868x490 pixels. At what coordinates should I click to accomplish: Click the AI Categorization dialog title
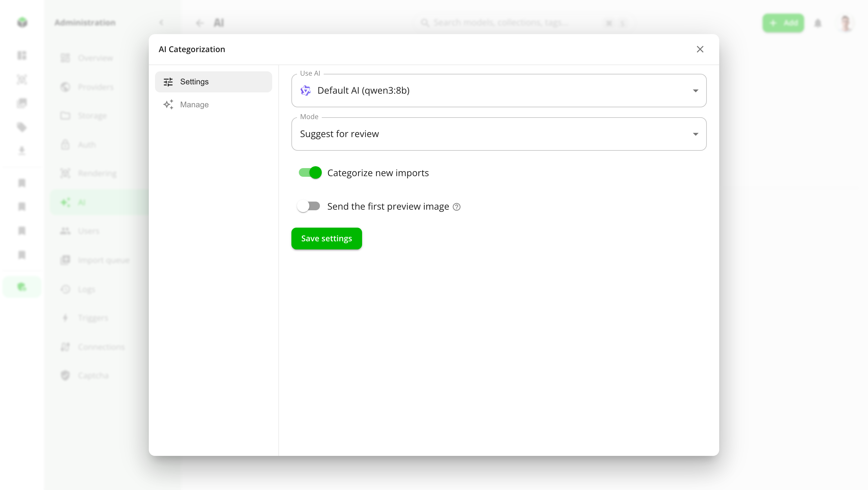(191, 49)
